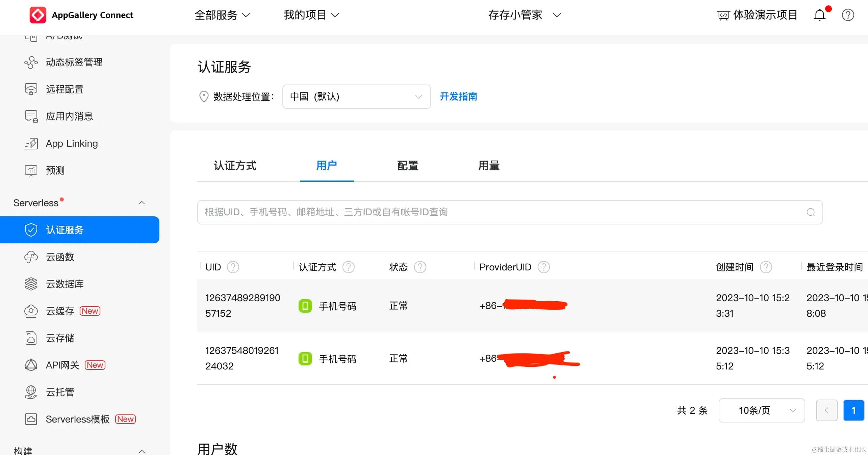Image resolution: width=868 pixels, height=455 pixels.
Task: Click the AppGallery Connect logo
Action: click(38, 15)
